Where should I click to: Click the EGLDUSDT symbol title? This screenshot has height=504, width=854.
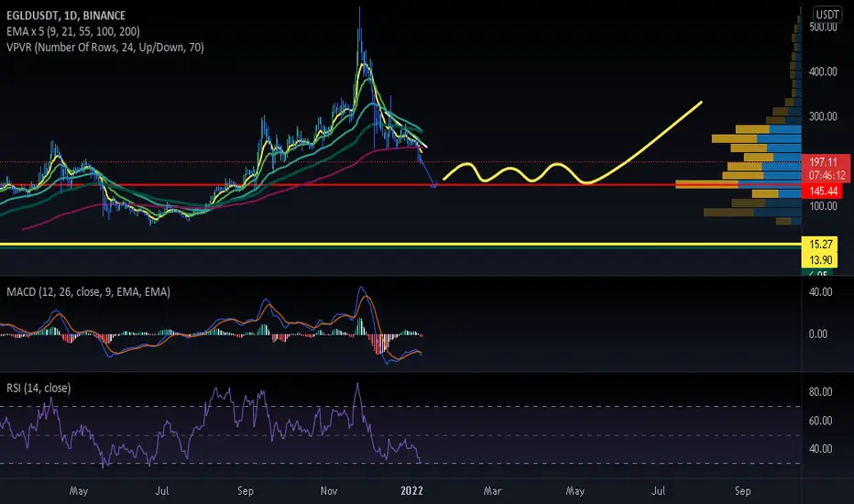pos(66,16)
